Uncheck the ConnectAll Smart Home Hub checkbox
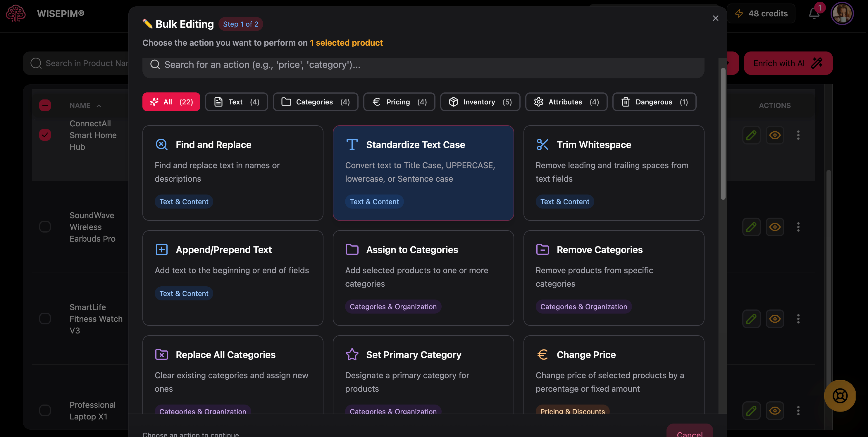The height and width of the screenshot is (437, 868). pyautogui.click(x=45, y=135)
